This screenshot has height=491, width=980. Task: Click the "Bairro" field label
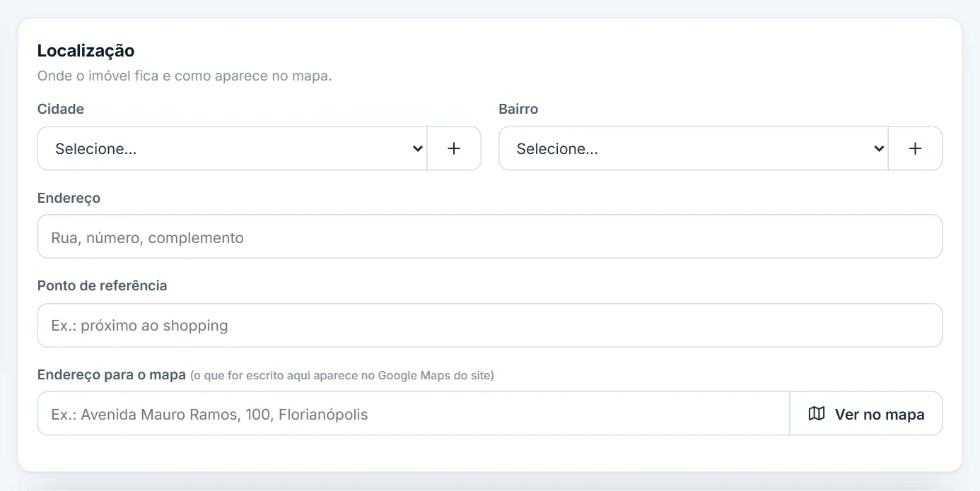pos(518,109)
